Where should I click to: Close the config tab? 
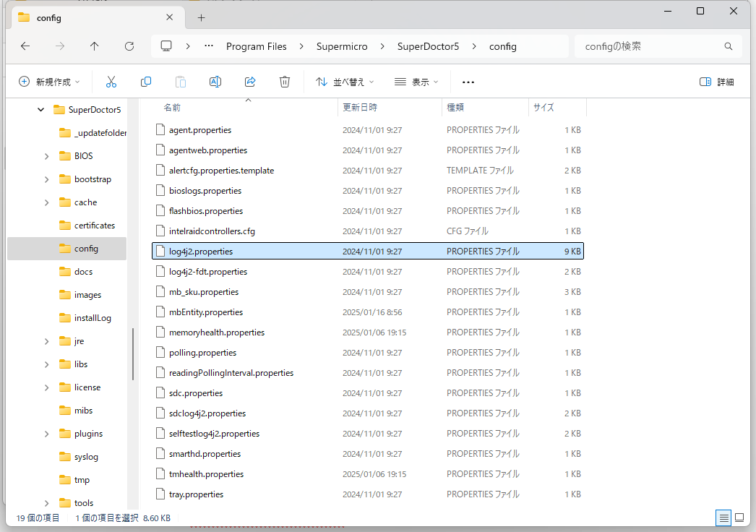[x=169, y=17]
